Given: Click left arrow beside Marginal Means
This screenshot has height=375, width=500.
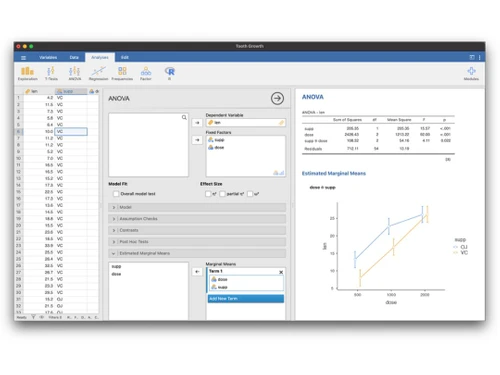Looking at the screenshot, I should (x=197, y=272).
